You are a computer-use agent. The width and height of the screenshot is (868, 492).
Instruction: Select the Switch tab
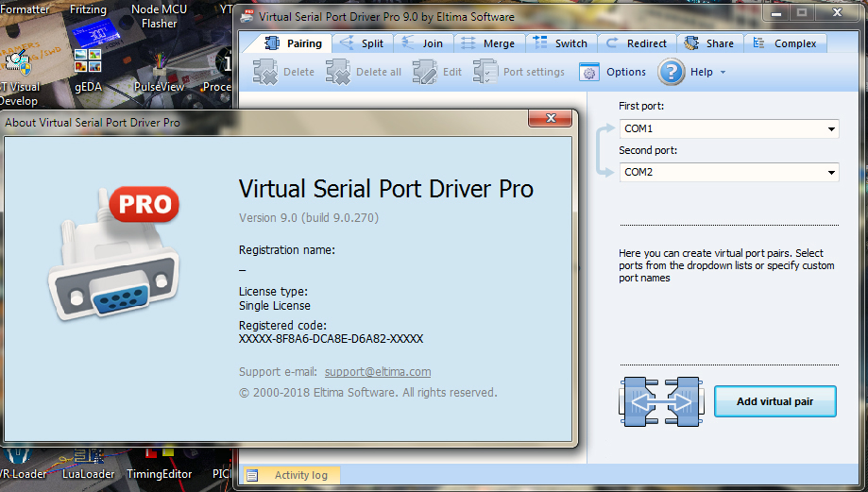(561, 43)
